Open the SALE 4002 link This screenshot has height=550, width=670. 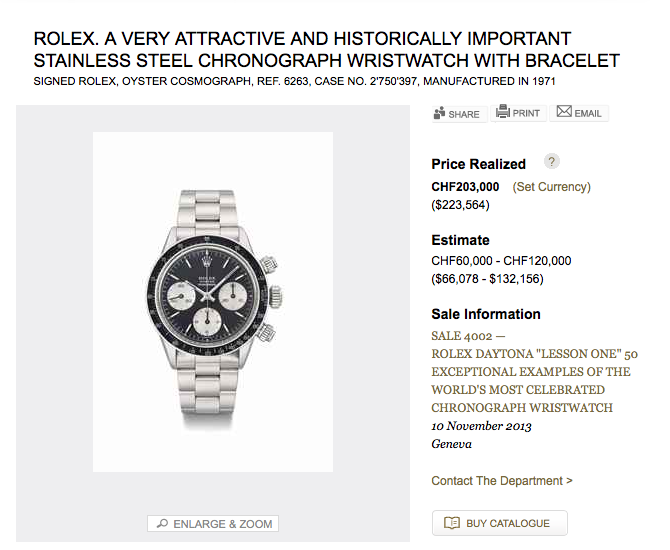[462, 336]
